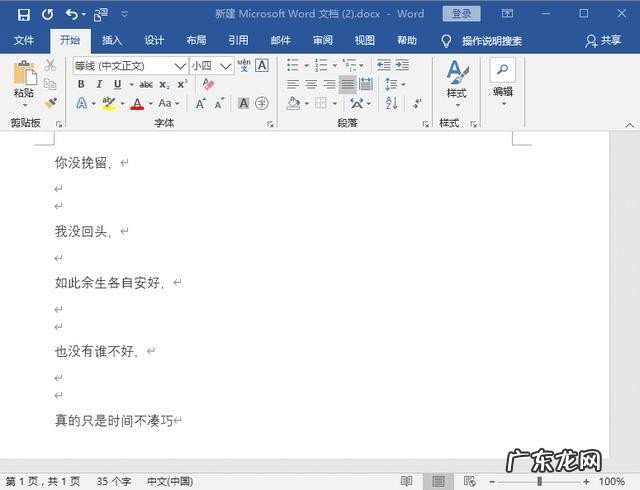
Task: Switch to Read Mode view icon
Action: [407, 481]
